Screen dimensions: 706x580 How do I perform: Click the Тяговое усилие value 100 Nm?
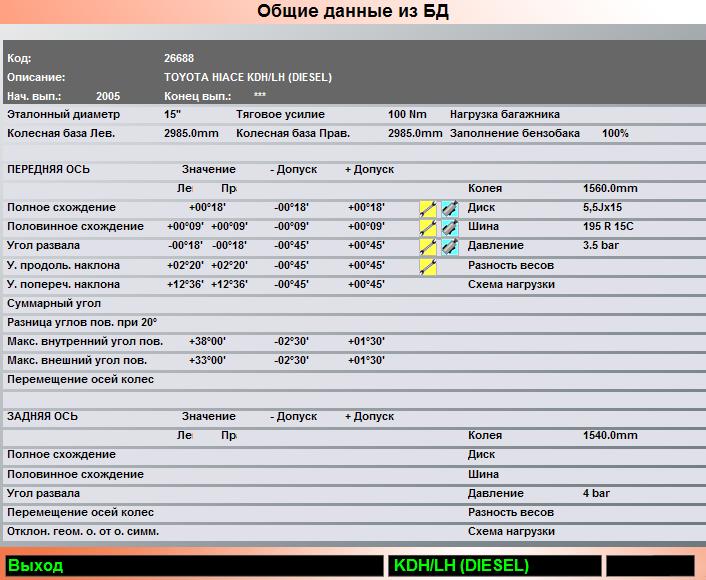(x=407, y=114)
